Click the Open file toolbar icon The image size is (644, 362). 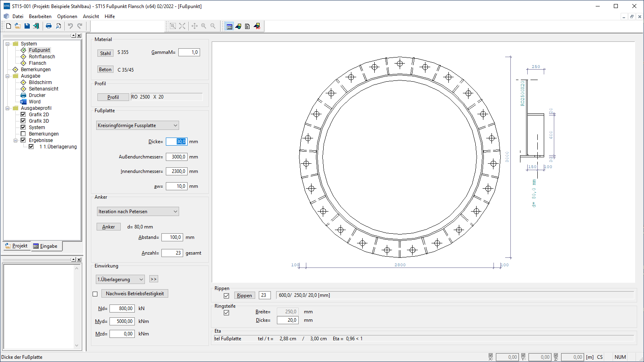point(18,26)
